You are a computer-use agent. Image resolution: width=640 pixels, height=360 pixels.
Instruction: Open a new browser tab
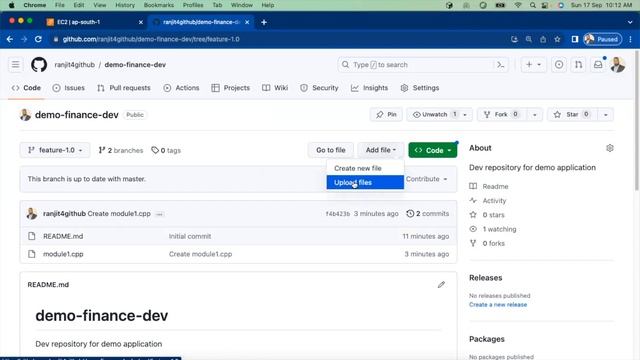264,22
